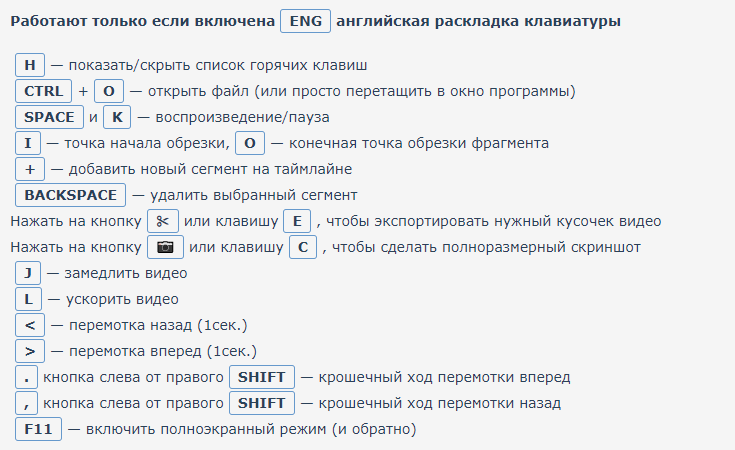Screen dimensions: 735x450
Task: Click the L speed-up key badge
Action: (x=28, y=299)
